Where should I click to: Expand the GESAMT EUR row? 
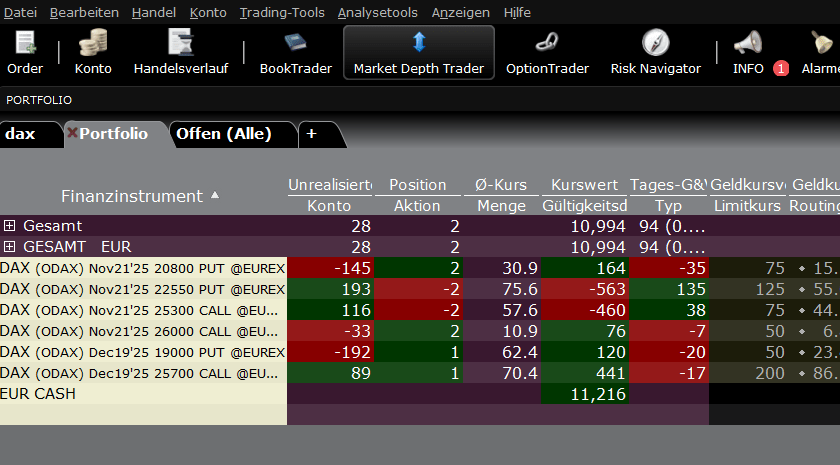click(x=10, y=247)
